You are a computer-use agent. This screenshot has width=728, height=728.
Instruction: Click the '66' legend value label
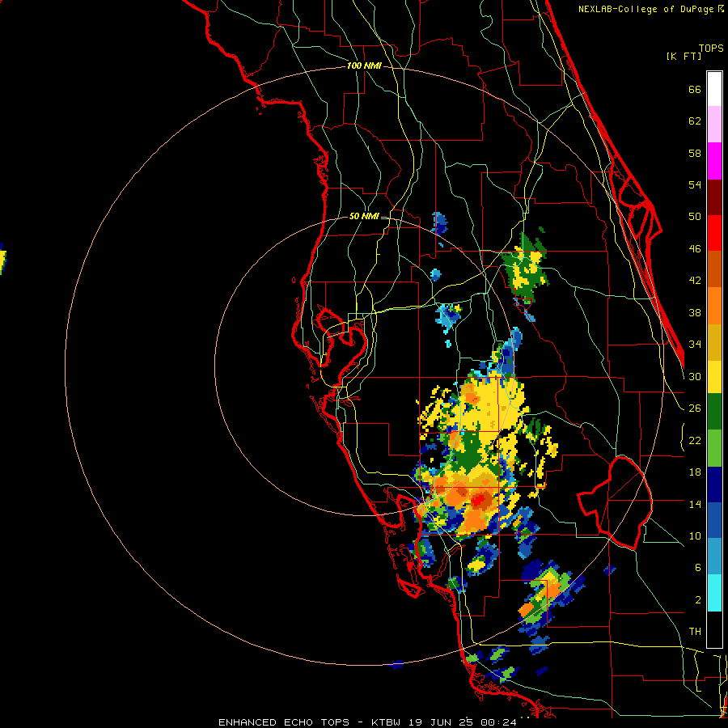pyautogui.click(x=695, y=90)
